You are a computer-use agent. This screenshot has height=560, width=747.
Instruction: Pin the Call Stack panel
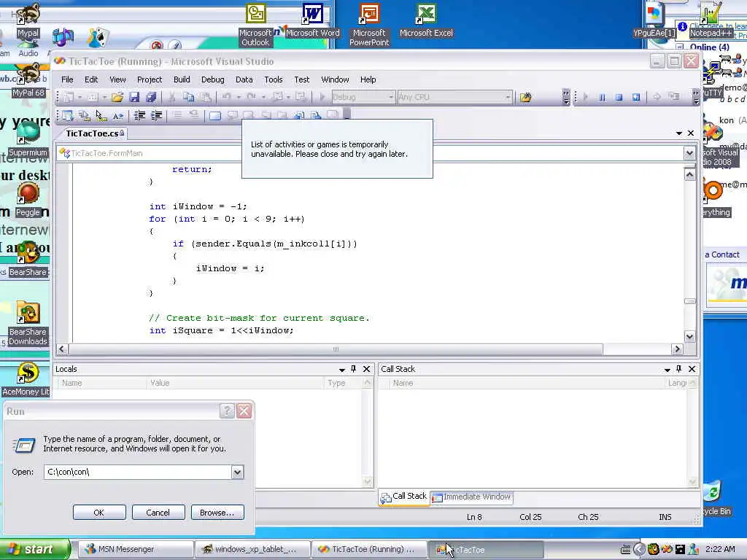[x=679, y=369]
